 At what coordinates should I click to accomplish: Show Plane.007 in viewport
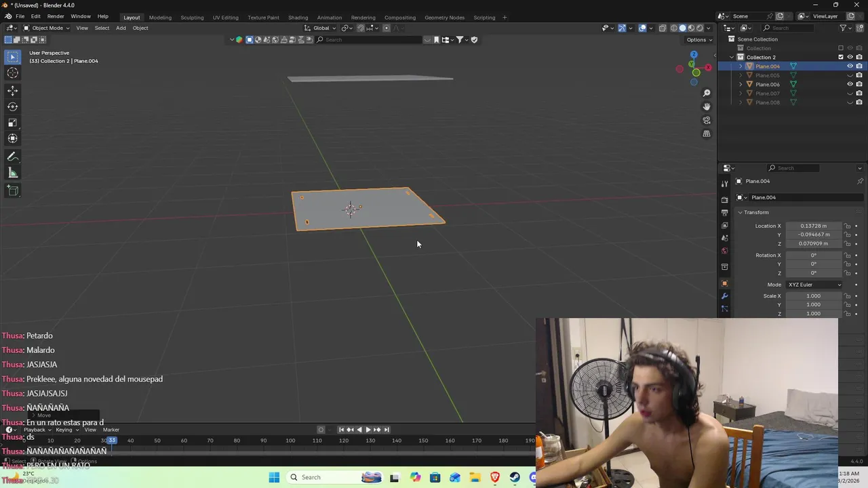850,94
